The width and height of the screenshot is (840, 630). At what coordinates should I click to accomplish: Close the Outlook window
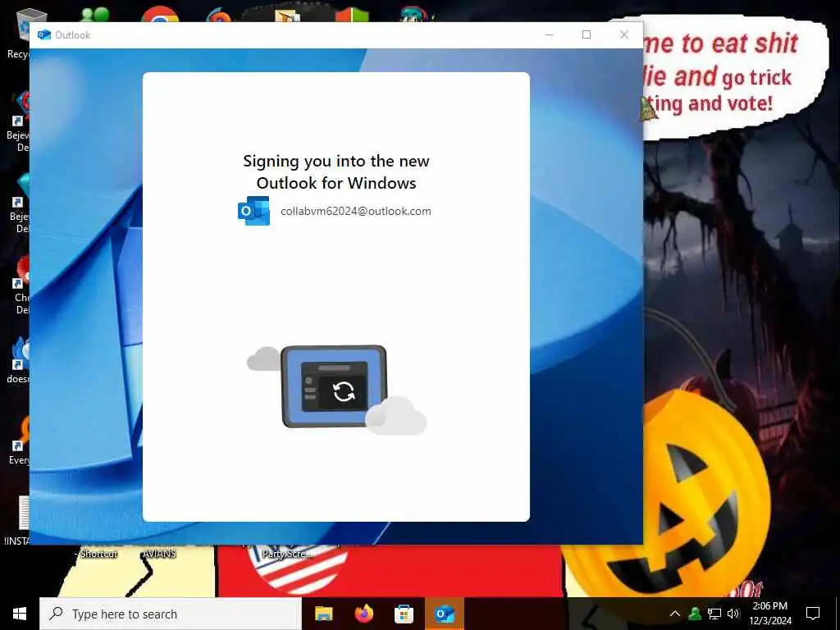[624, 34]
